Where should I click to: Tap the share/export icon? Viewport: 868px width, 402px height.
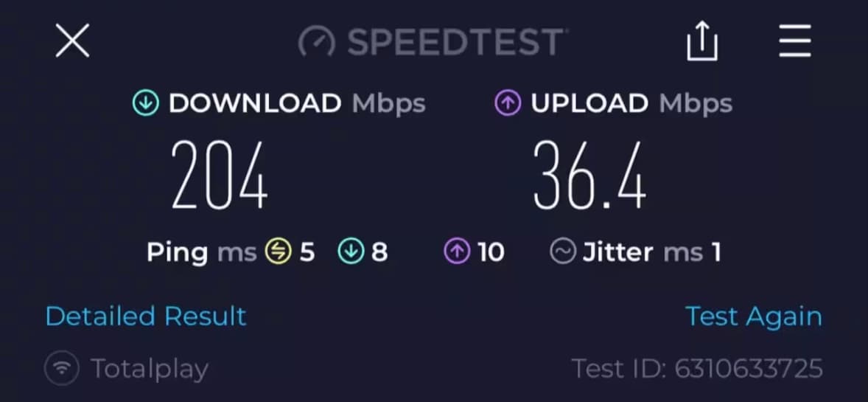702,41
